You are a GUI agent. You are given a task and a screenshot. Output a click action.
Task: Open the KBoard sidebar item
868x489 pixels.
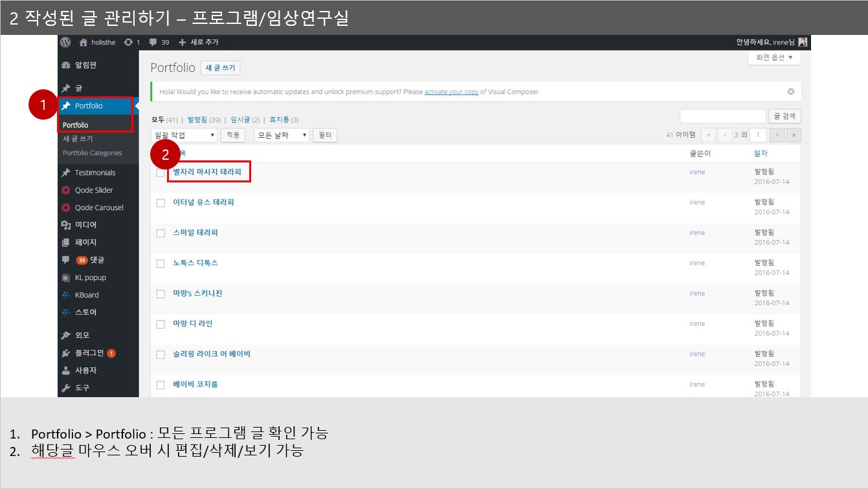point(87,295)
